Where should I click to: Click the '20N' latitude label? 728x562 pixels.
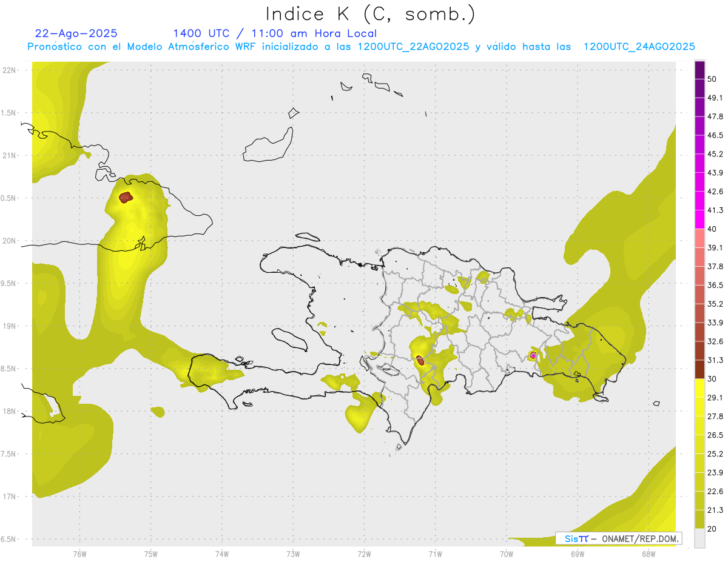[x=10, y=241]
